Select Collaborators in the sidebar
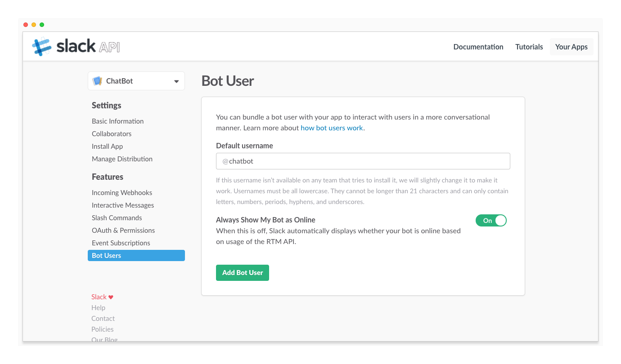Viewport: 621px width, 364px height. pyautogui.click(x=112, y=134)
